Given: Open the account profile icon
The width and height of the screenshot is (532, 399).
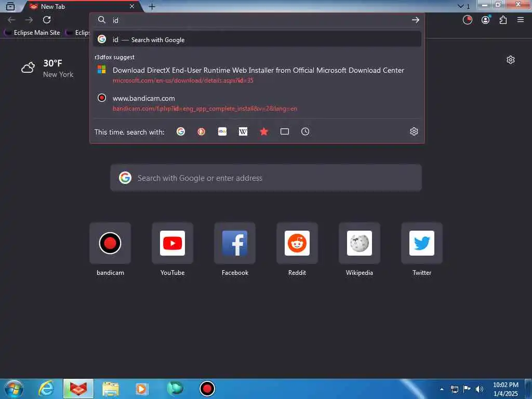Looking at the screenshot, I should click(x=486, y=20).
